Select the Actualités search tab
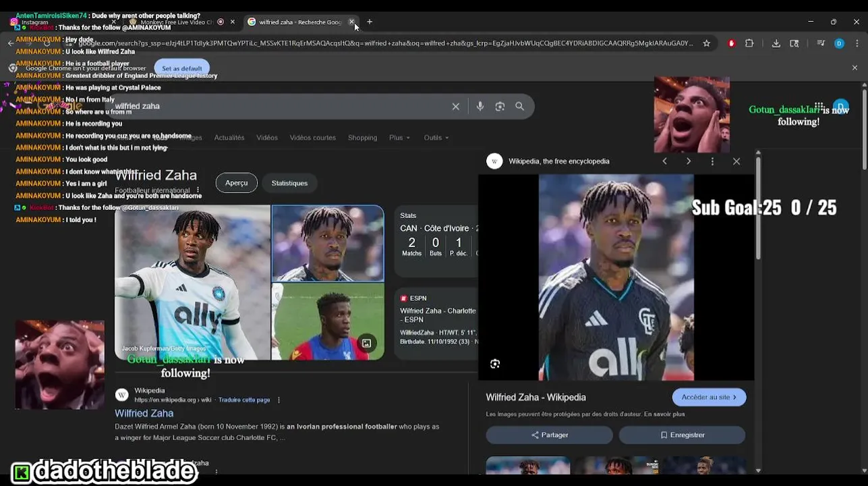868x486 pixels. point(229,138)
